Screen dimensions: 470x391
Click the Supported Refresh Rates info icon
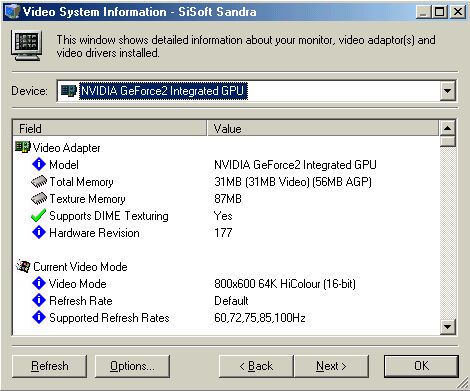39,317
